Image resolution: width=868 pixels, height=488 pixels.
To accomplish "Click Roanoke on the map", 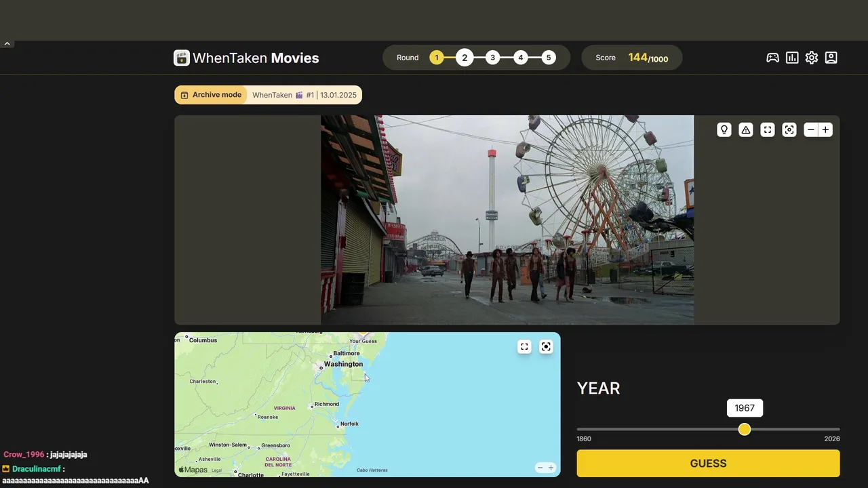I will (268, 417).
